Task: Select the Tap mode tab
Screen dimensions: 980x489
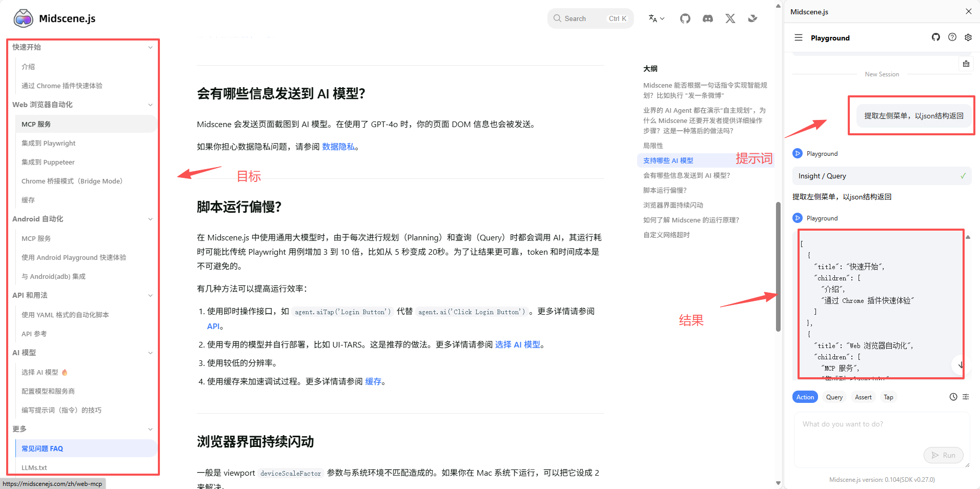Action: (x=888, y=397)
